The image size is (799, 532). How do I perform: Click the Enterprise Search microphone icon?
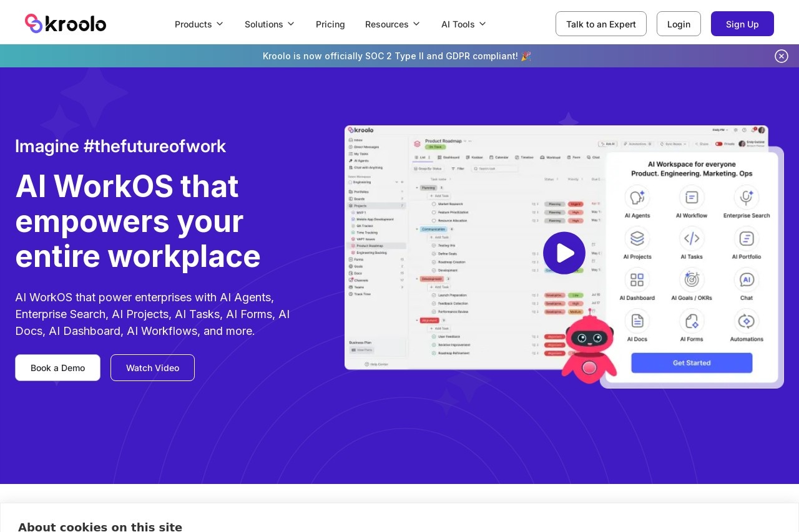pyautogui.click(x=747, y=198)
